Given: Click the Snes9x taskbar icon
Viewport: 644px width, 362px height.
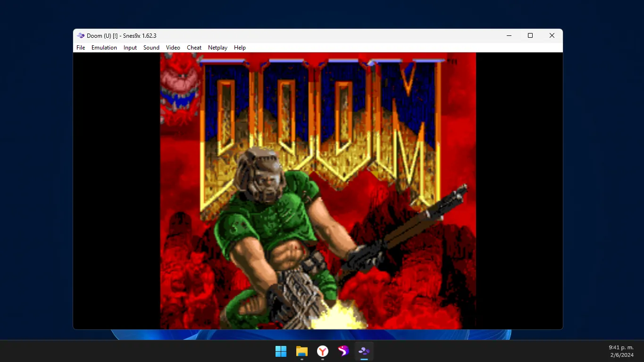Looking at the screenshot, I should (364, 351).
